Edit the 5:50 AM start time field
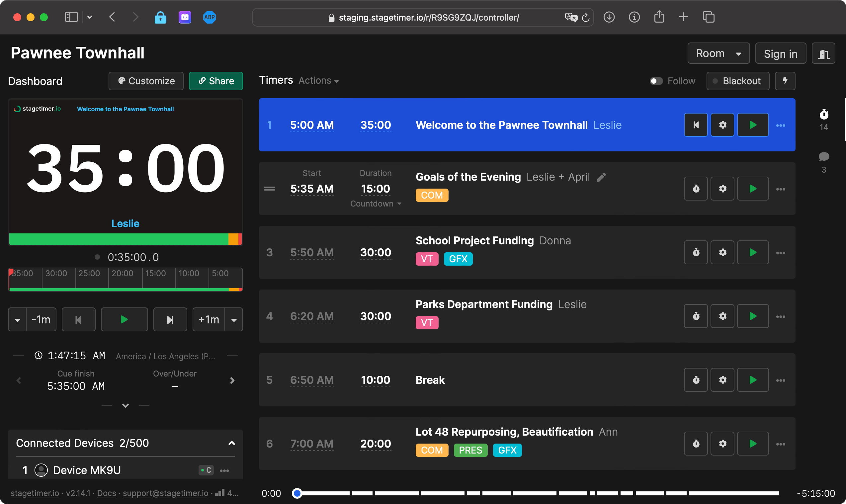Screen dimensions: 846x504 coord(311,252)
